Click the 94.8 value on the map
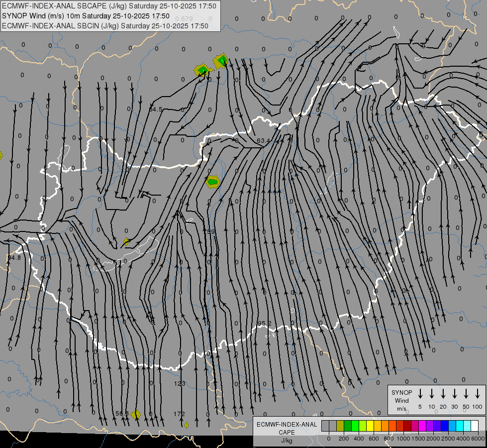Screen dimensions: 487x448 click(14, 257)
